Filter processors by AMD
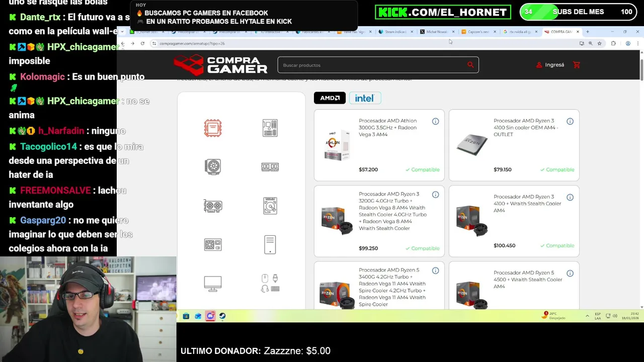This screenshot has width=644, height=362. pyautogui.click(x=330, y=98)
